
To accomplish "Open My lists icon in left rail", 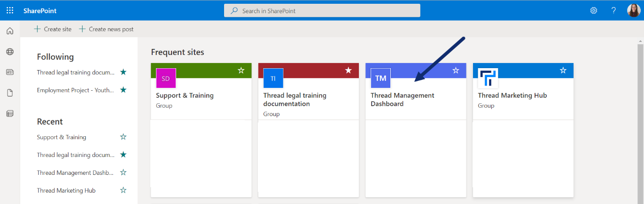I will tap(10, 113).
